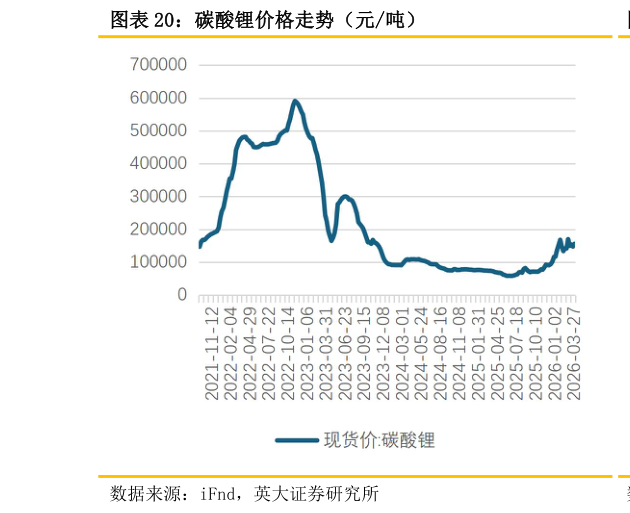Click the highest peak of the price line
Image resolution: width=630 pixels, height=513 pixels.
click(295, 101)
